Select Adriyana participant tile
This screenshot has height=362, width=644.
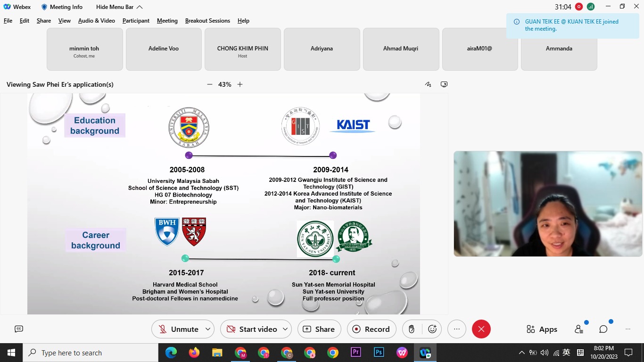[x=322, y=49]
